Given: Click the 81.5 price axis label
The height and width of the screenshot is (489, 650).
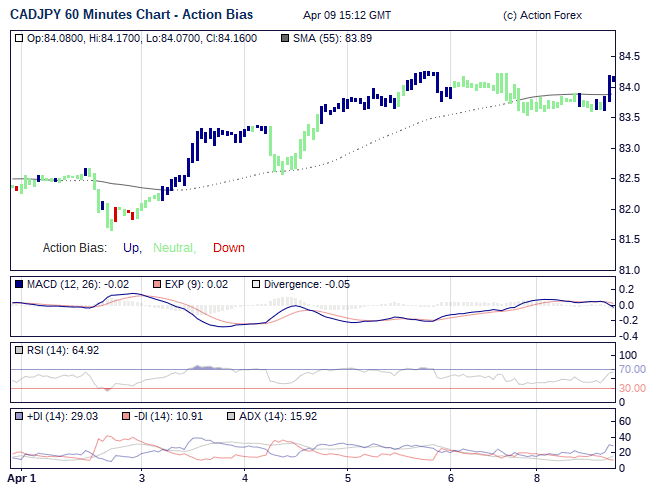Looking at the screenshot, I should pos(629,239).
